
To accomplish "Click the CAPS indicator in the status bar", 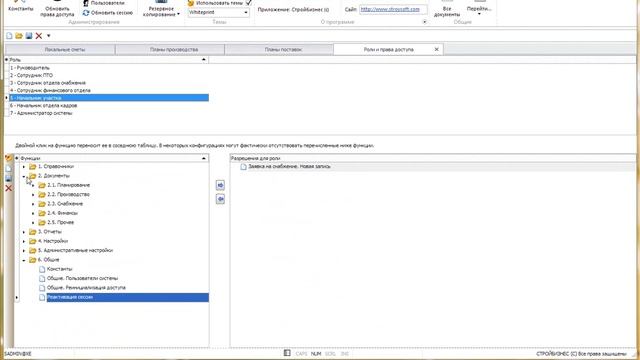I will pyautogui.click(x=301, y=353).
